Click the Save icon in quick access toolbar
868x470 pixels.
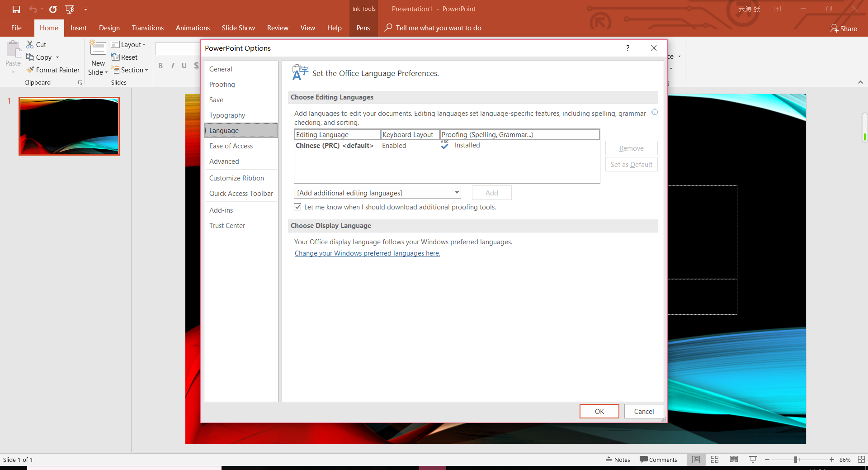(16, 9)
